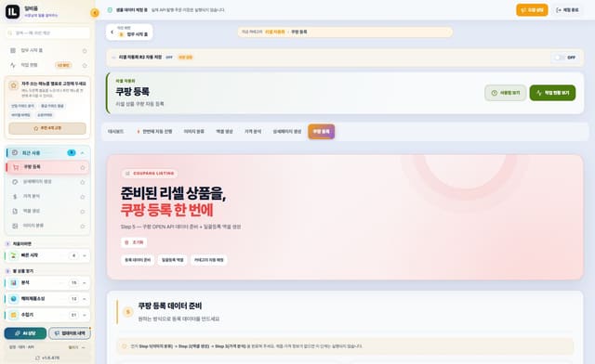Screen dimensions: 595x364
Task: Click the 초기화 reset button in hero
Action: pos(134,242)
